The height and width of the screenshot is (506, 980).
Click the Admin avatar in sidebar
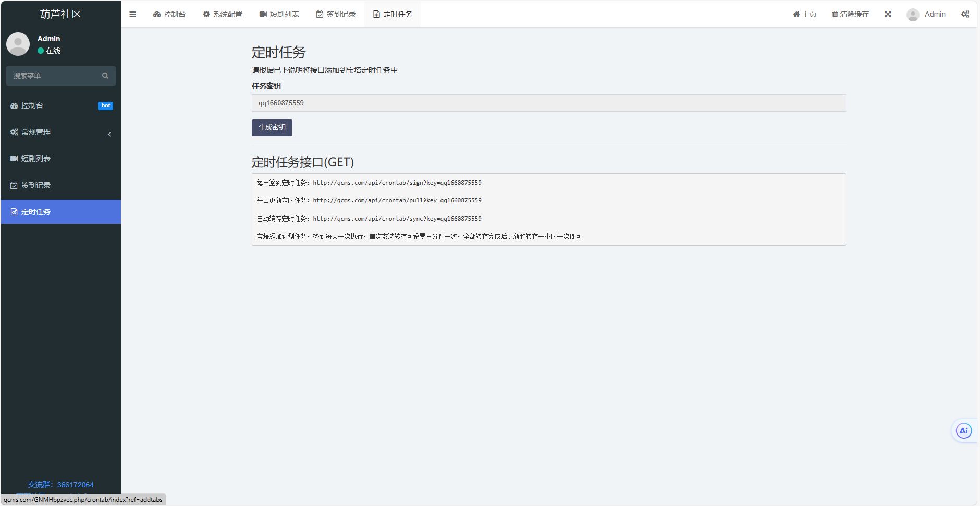18,44
